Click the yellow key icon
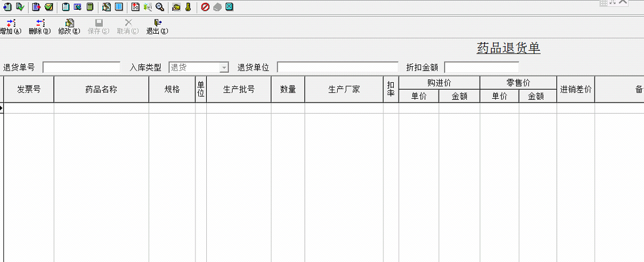The width and height of the screenshot is (644, 262). tap(188, 7)
